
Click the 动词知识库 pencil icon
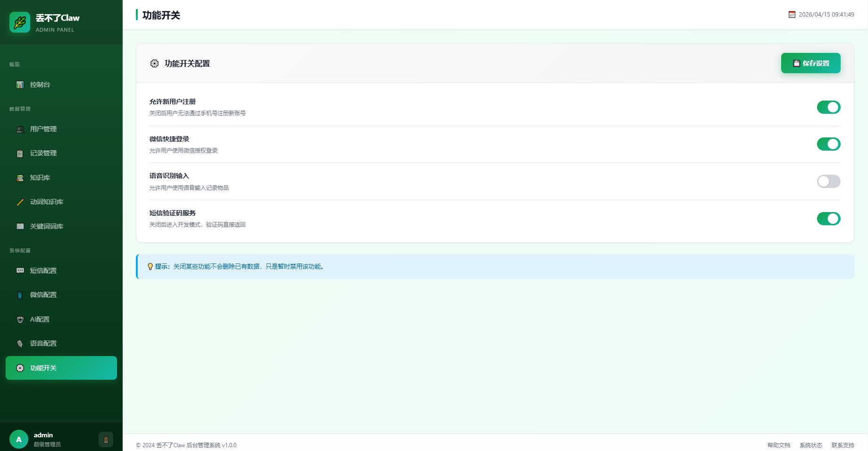click(20, 202)
